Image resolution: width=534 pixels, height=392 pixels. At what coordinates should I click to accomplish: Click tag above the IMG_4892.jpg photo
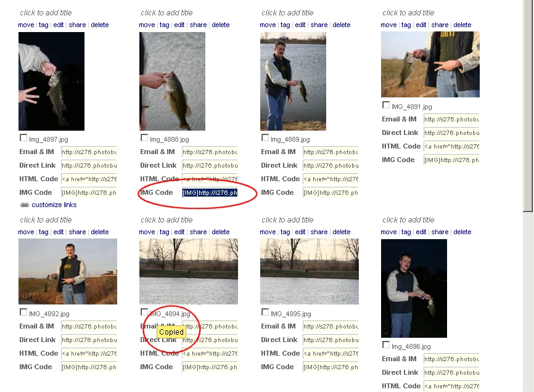pyautogui.click(x=43, y=232)
